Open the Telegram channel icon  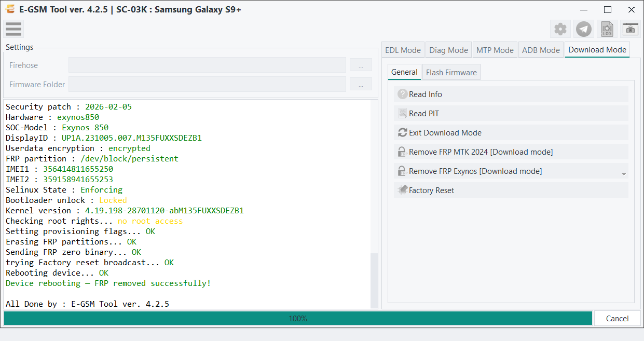[x=584, y=29]
